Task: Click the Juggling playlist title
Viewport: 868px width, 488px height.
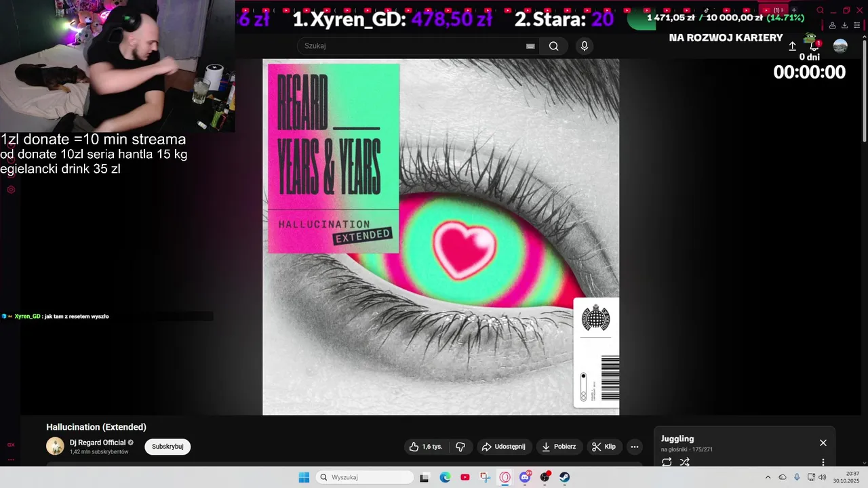Action: click(677, 439)
